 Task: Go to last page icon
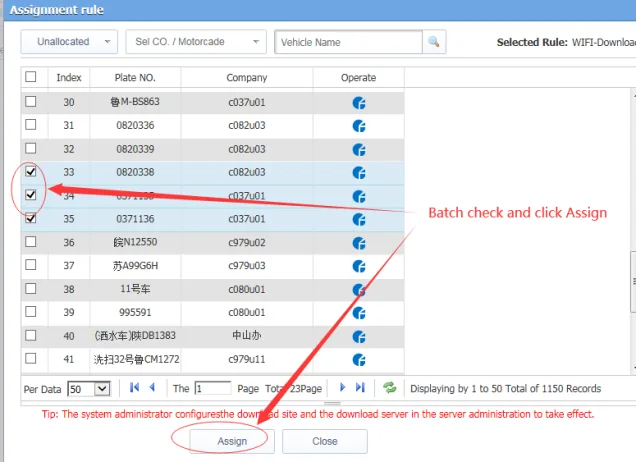pyautogui.click(x=360, y=387)
